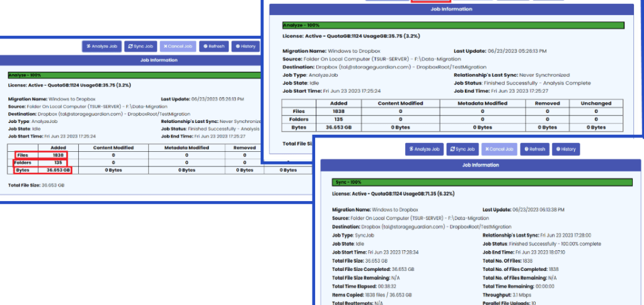The image size is (644, 305).
Task: Click the UsageGB:35.75 license line in left window
Action: tap(70, 85)
